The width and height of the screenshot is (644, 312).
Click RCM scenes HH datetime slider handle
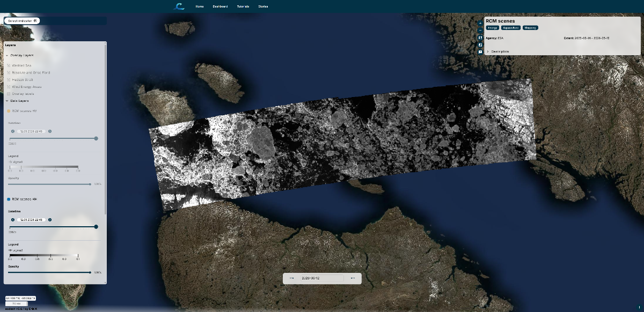[96, 227]
